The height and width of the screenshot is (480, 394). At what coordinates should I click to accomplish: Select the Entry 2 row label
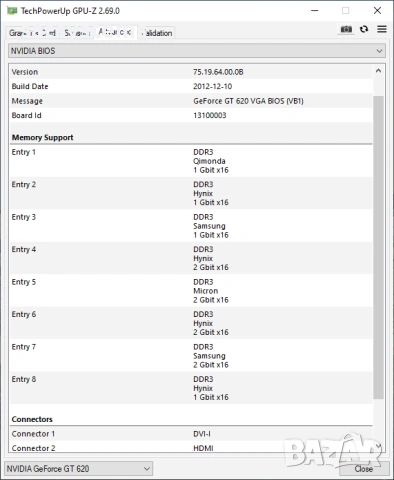click(24, 184)
